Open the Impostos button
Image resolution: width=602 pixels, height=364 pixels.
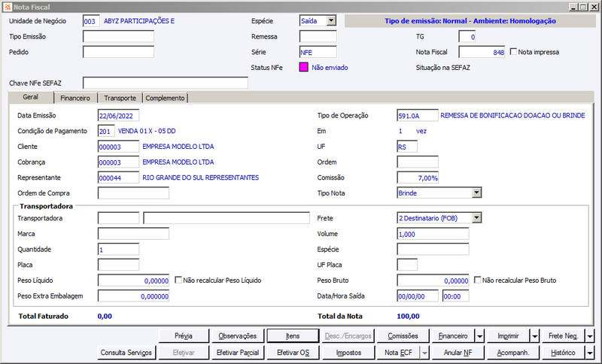coord(348,353)
